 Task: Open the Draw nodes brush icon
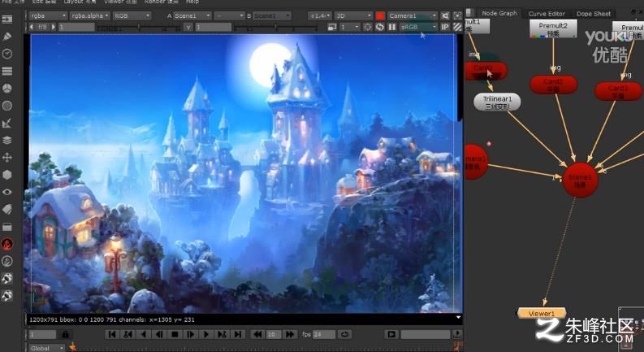click(x=7, y=37)
